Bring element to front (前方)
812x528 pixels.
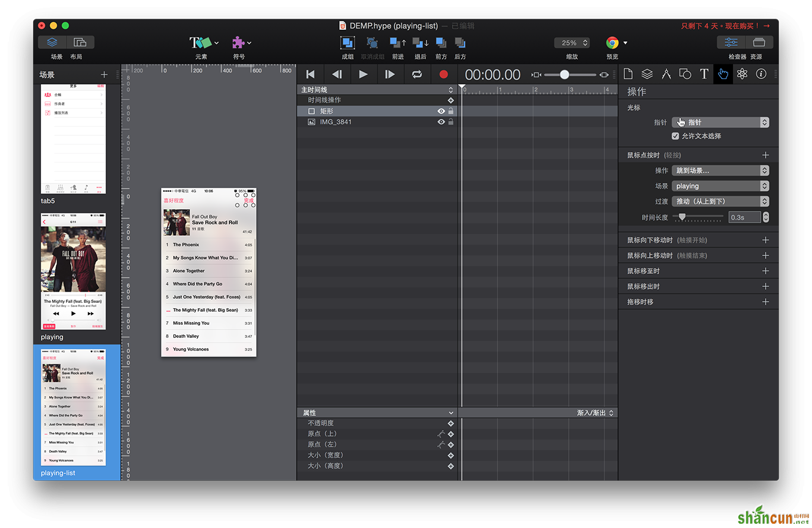[441, 43]
